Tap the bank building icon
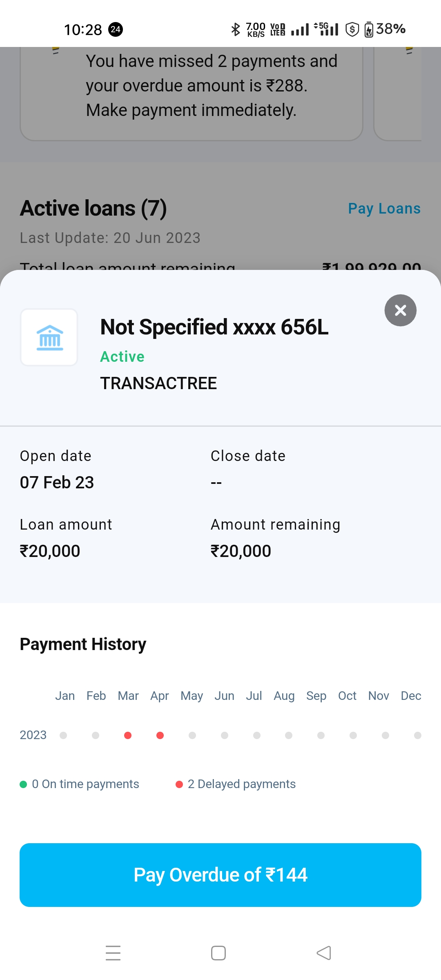Viewport: 441px width, 980px height. [49, 337]
